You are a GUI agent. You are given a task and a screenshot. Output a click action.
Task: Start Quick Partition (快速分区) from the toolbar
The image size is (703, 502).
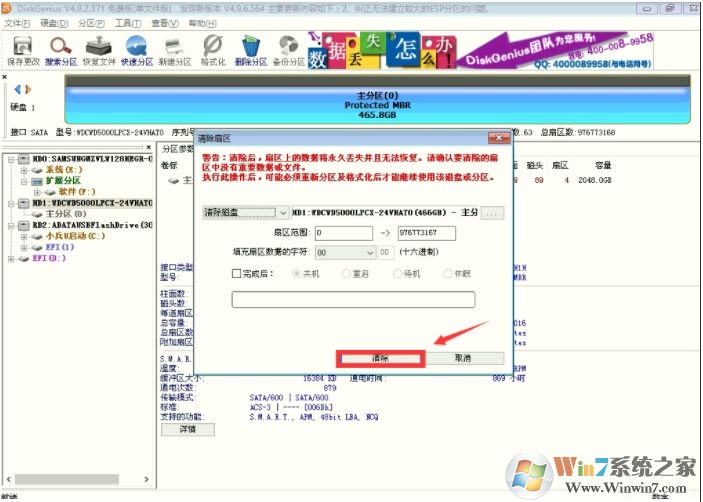(137, 51)
